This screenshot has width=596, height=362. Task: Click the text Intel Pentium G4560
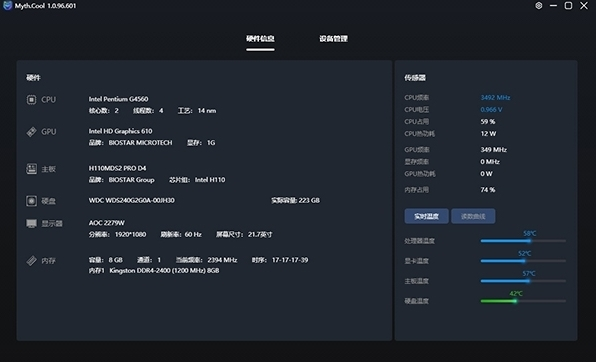(119, 99)
